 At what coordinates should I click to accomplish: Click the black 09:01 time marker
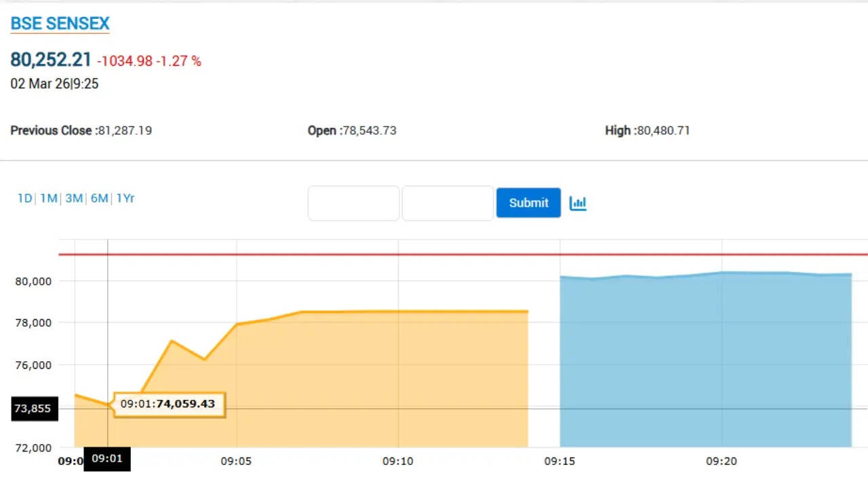click(x=107, y=459)
